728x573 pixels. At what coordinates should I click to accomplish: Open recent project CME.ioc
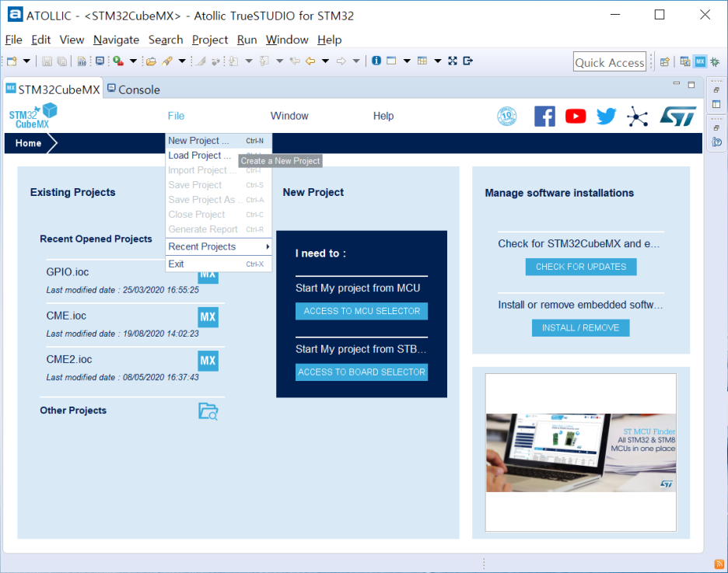pyautogui.click(x=66, y=316)
